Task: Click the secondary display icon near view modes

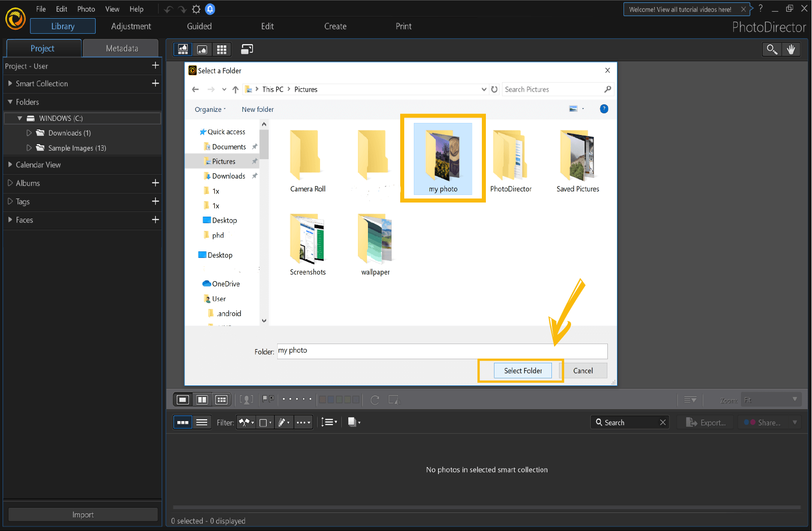Action: [x=246, y=49]
